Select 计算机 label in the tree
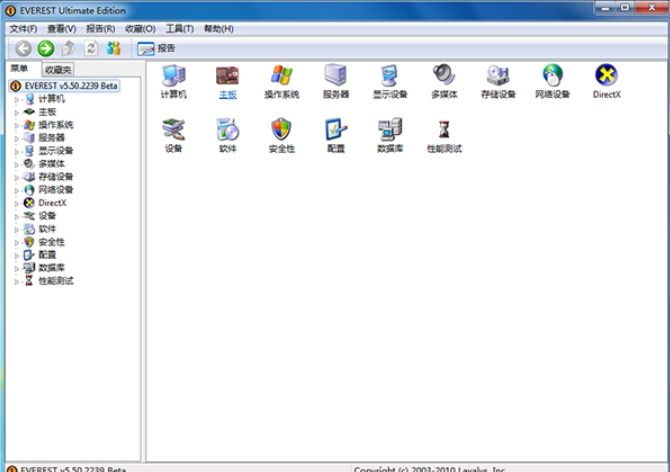The image size is (670, 472). tap(51, 99)
